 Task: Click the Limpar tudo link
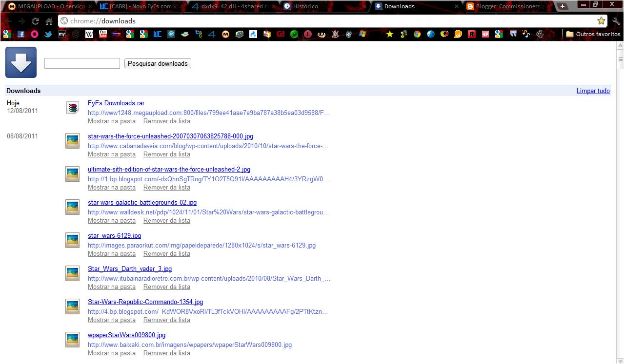[x=593, y=91]
